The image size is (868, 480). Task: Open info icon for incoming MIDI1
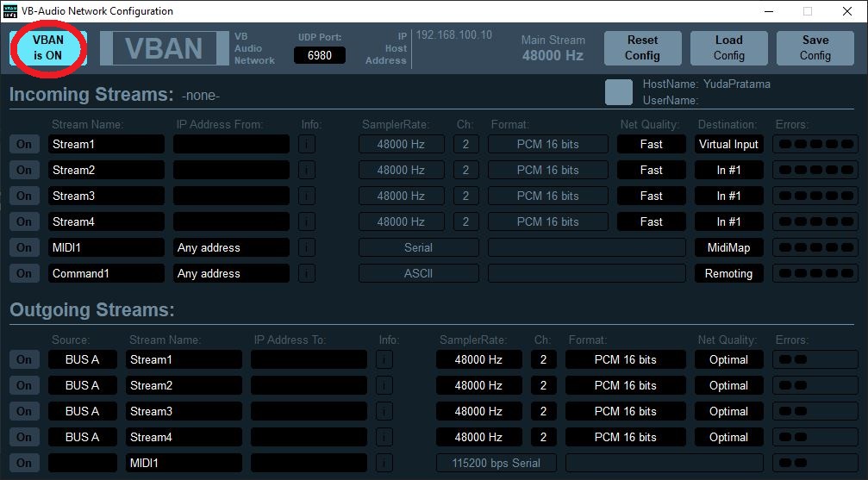pos(307,247)
